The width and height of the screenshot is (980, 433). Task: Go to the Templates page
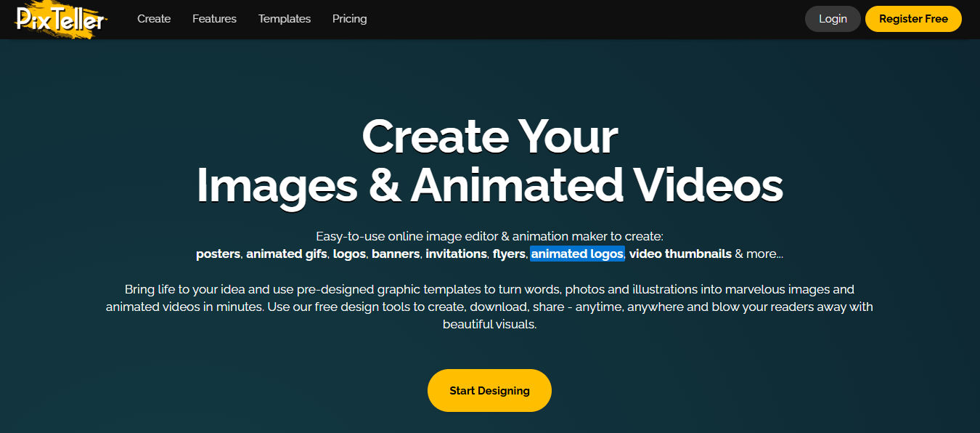[x=285, y=19]
